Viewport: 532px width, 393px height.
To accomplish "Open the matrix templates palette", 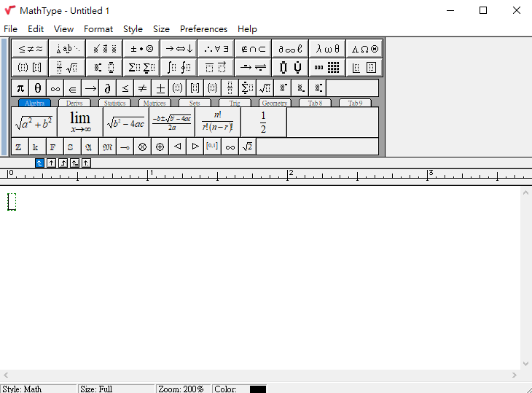I will (327, 68).
